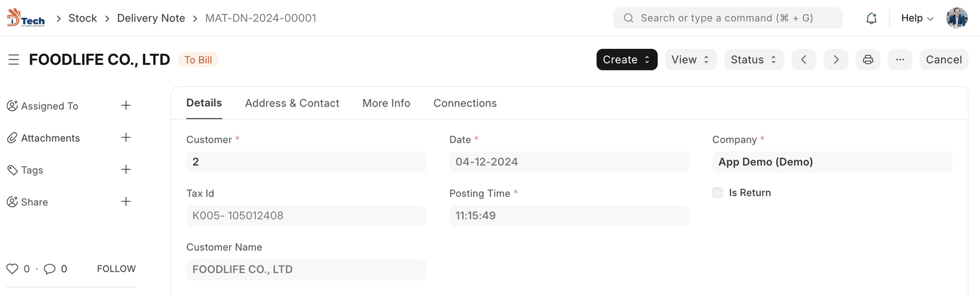The image size is (980, 296).
Task: Switch to the Address & Contact tab
Action: coord(292,103)
